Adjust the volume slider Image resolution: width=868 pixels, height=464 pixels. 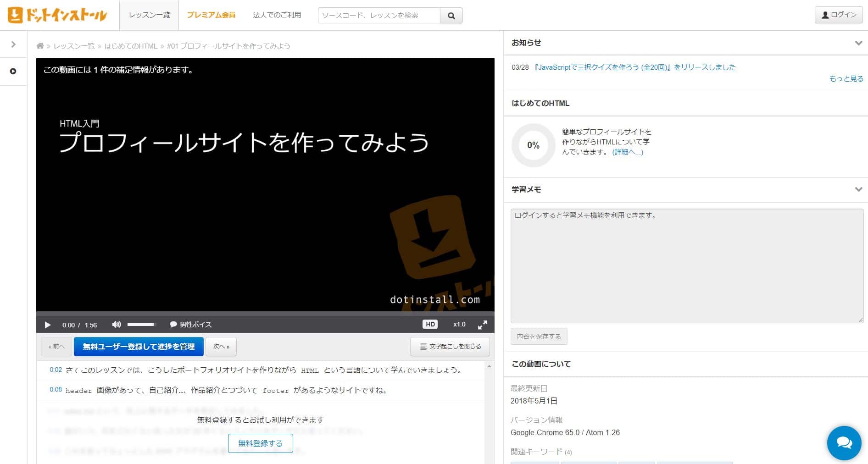pos(142,324)
